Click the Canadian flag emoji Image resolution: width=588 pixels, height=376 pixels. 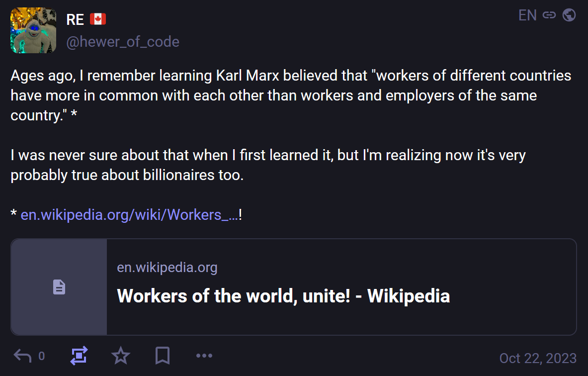(98, 20)
